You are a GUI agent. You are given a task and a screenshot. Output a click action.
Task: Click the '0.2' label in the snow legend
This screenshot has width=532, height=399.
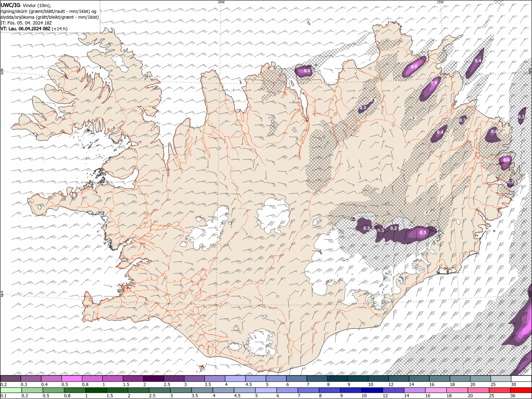pos(3,384)
